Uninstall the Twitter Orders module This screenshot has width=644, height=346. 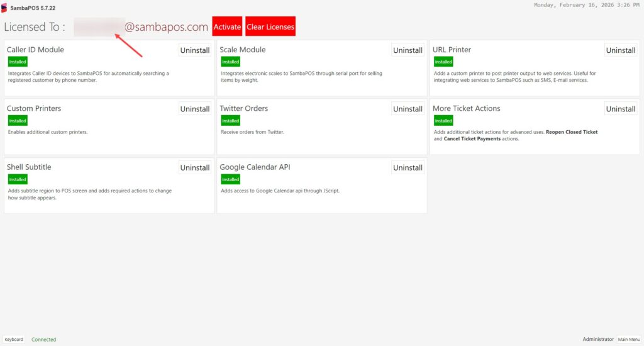pyautogui.click(x=408, y=109)
